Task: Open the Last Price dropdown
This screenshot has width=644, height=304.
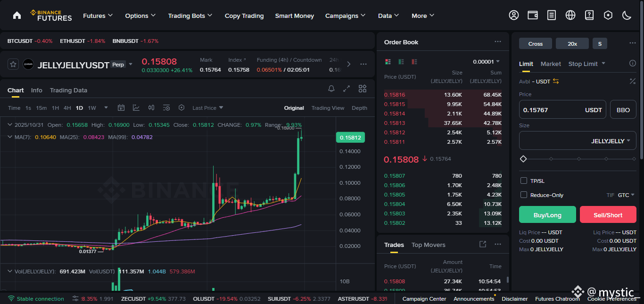Action: 208,108
